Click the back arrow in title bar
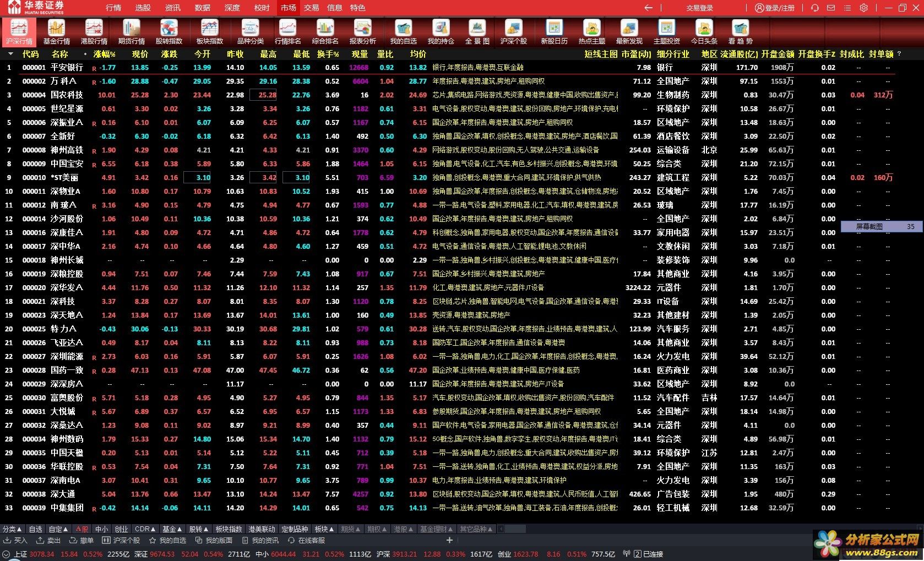The height and width of the screenshot is (561, 924). tap(649, 8)
